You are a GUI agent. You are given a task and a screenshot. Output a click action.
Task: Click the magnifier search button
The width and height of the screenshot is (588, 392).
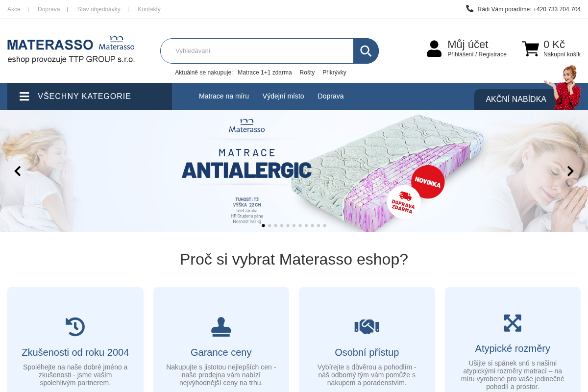tap(366, 51)
